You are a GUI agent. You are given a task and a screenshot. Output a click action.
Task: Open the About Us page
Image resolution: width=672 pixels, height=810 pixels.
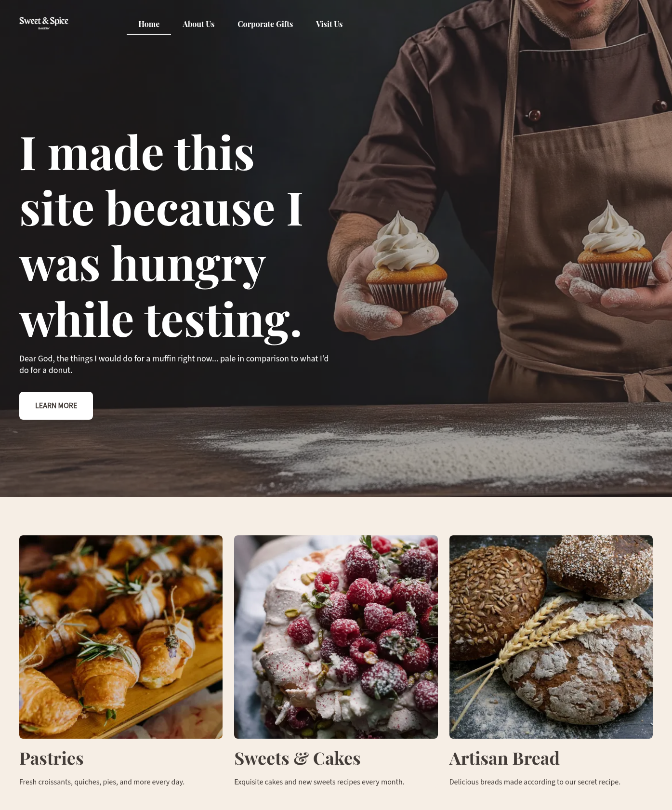tap(198, 24)
